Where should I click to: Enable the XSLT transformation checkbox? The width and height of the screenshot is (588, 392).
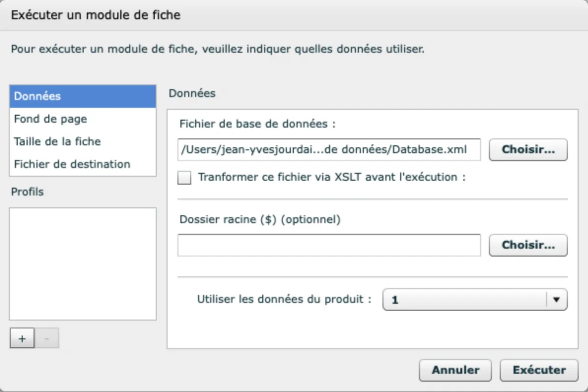pos(184,177)
